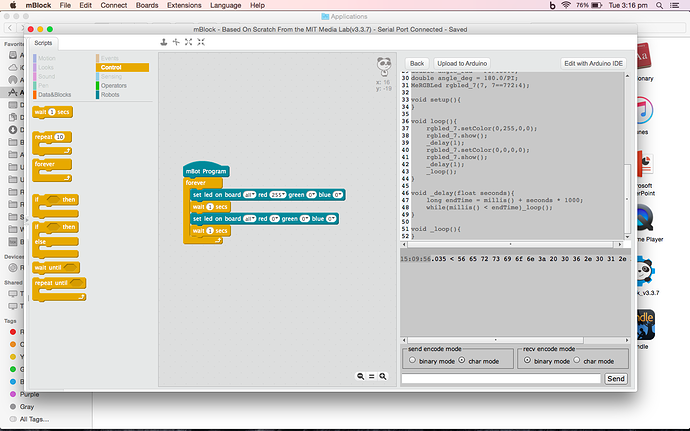Click the Bing menu bar icon
Viewport: 690px width, 431px height.
(552, 5)
